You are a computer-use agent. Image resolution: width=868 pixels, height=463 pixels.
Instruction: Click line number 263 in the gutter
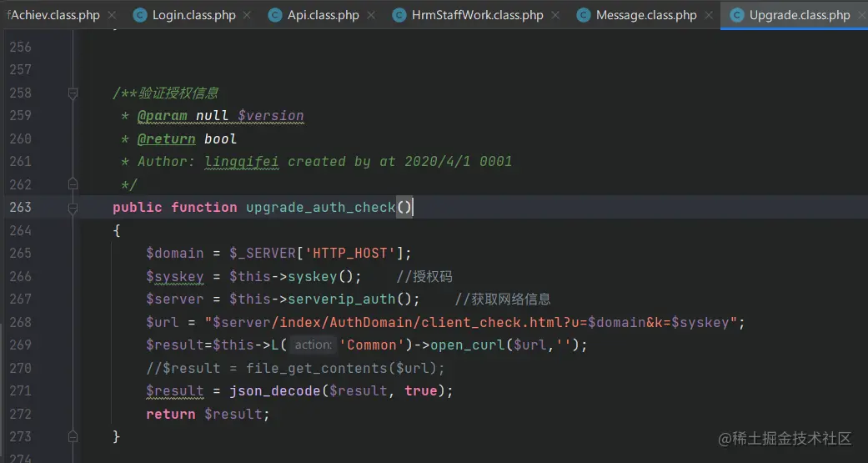tap(21, 207)
